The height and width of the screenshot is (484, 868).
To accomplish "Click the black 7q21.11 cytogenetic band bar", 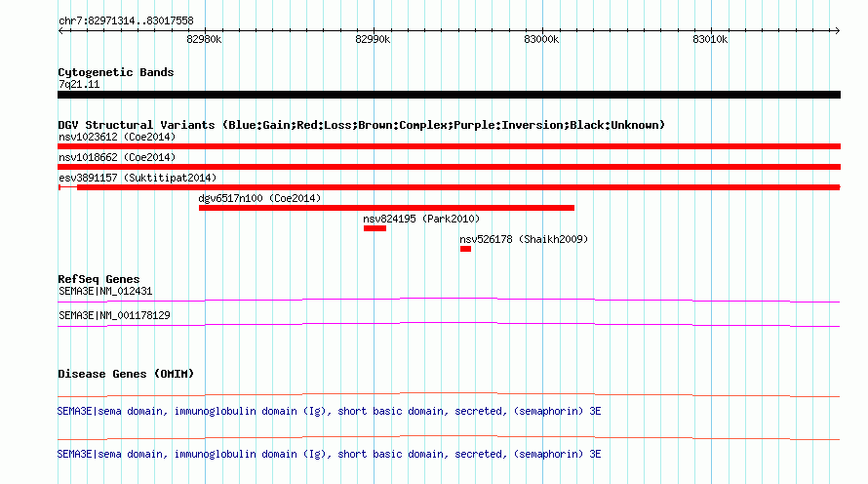I will [x=449, y=95].
